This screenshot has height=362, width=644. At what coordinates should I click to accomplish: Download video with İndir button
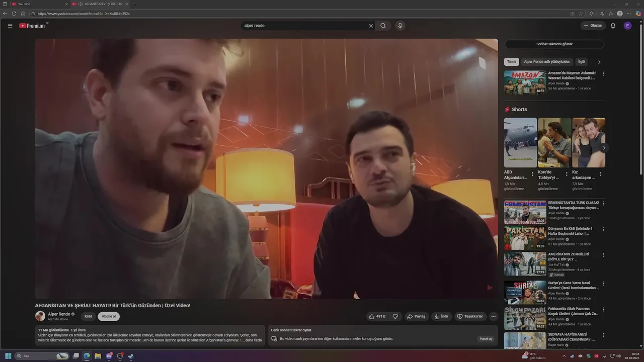[x=441, y=316]
